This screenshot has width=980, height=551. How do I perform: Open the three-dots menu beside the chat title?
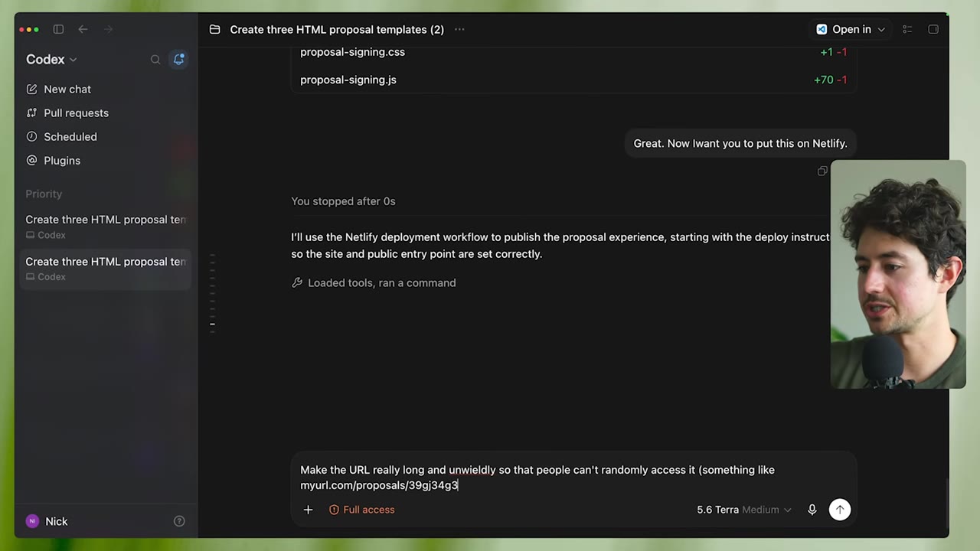459,29
